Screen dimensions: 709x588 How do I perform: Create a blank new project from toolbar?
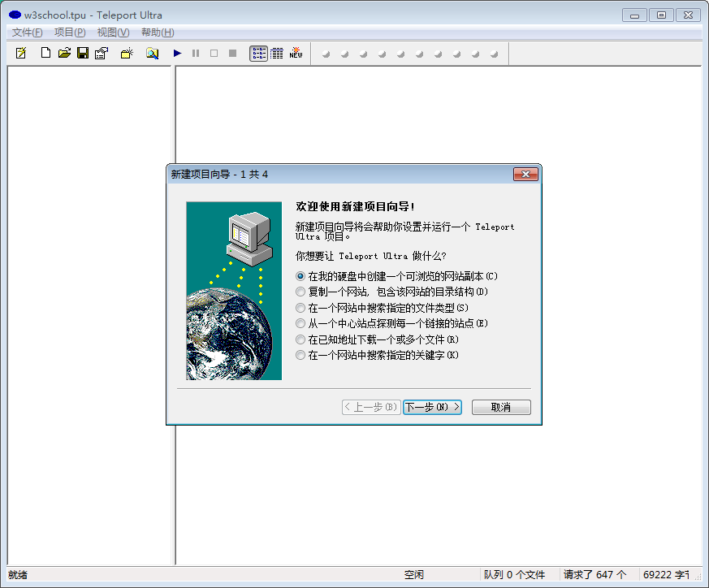coord(45,54)
